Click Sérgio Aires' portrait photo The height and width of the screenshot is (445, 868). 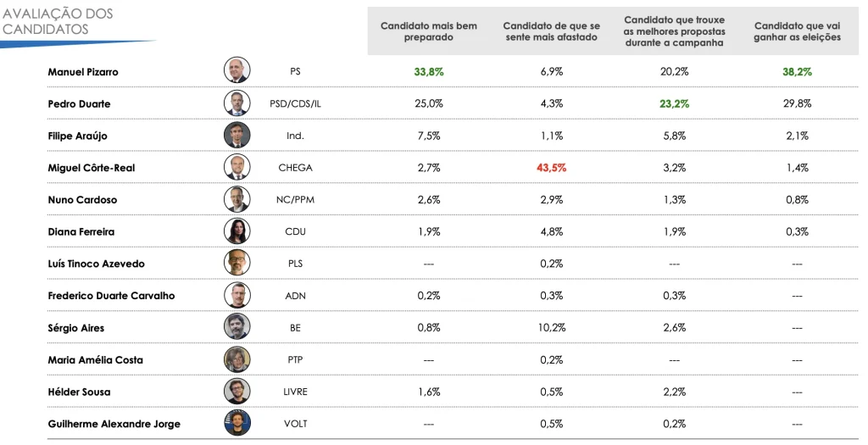[237, 327]
